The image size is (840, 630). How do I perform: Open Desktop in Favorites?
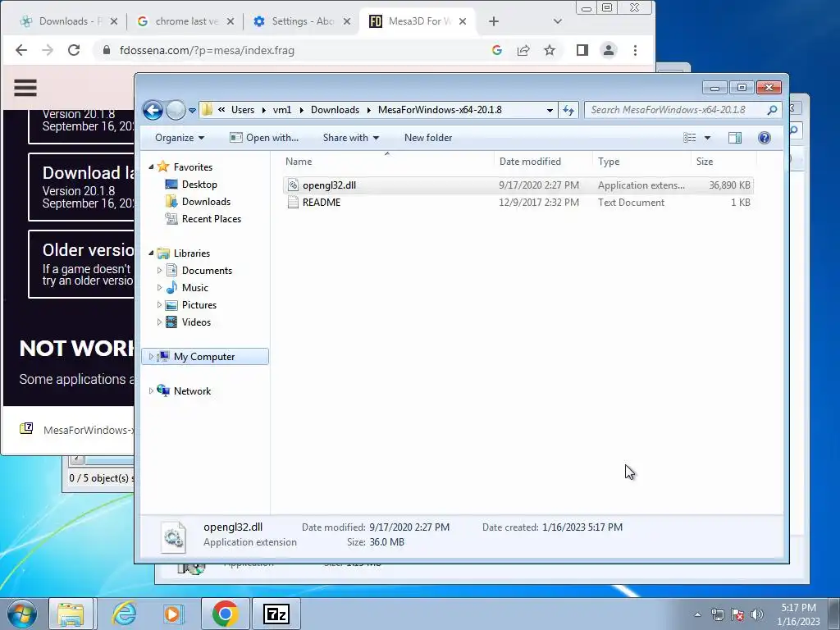(199, 185)
